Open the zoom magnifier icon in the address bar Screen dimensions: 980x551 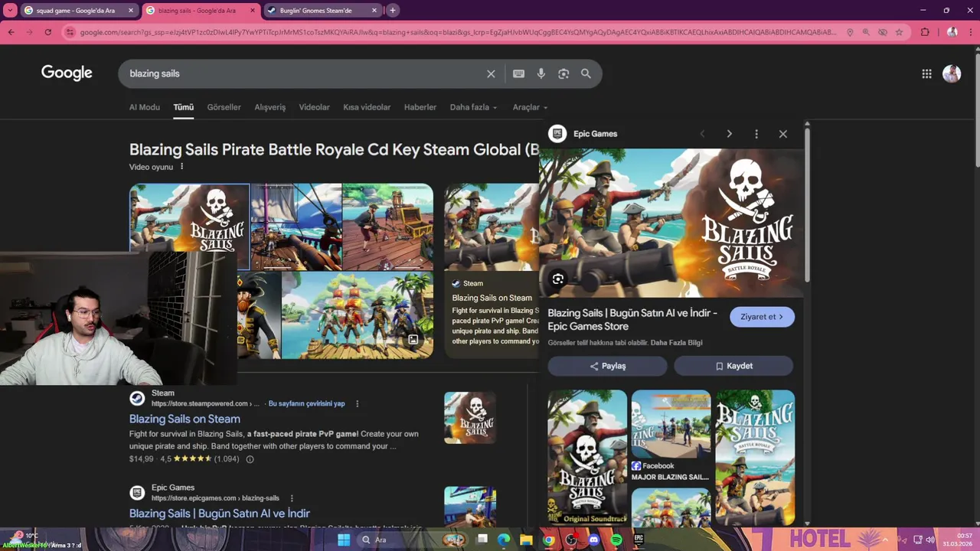click(866, 32)
